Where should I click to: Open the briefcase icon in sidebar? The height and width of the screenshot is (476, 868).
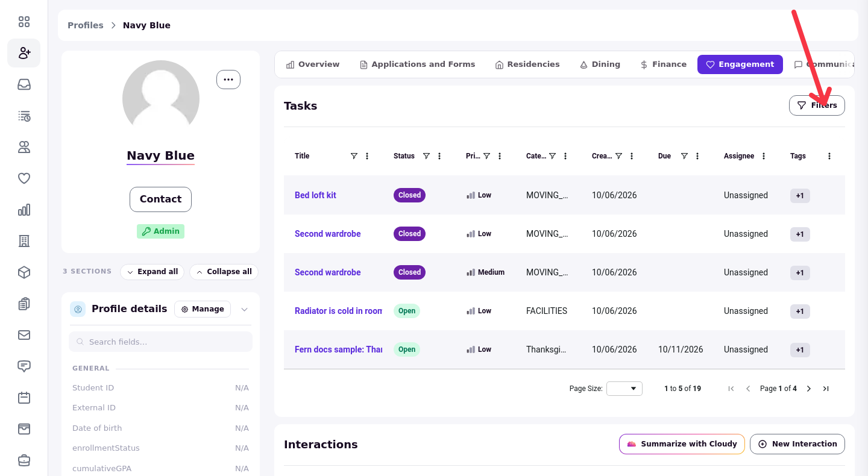click(24, 460)
